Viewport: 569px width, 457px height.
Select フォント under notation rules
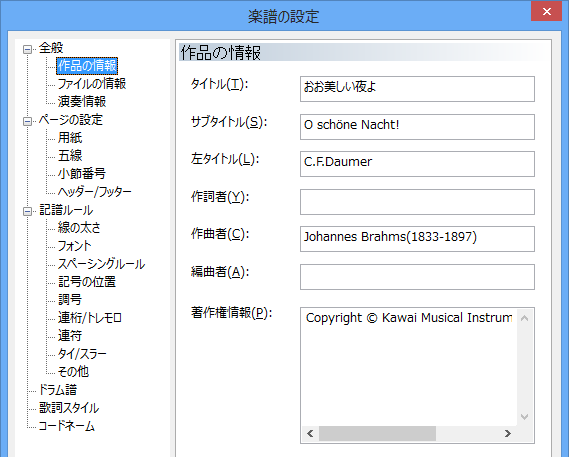point(74,246)
